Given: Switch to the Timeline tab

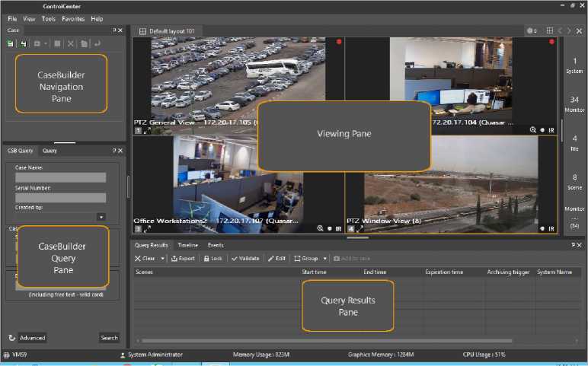Looking at the screenshot, I should click(x=187, y=246).
